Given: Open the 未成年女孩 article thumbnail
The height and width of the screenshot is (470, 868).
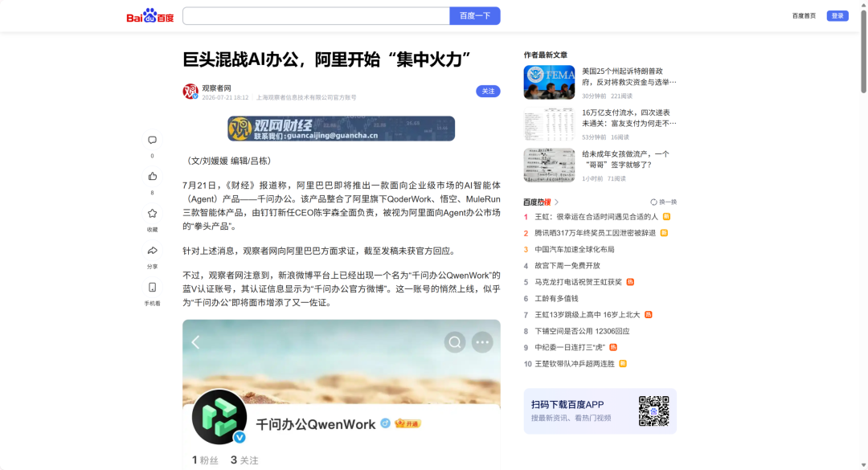Looking at the screenshot, I should coord(549,165).
